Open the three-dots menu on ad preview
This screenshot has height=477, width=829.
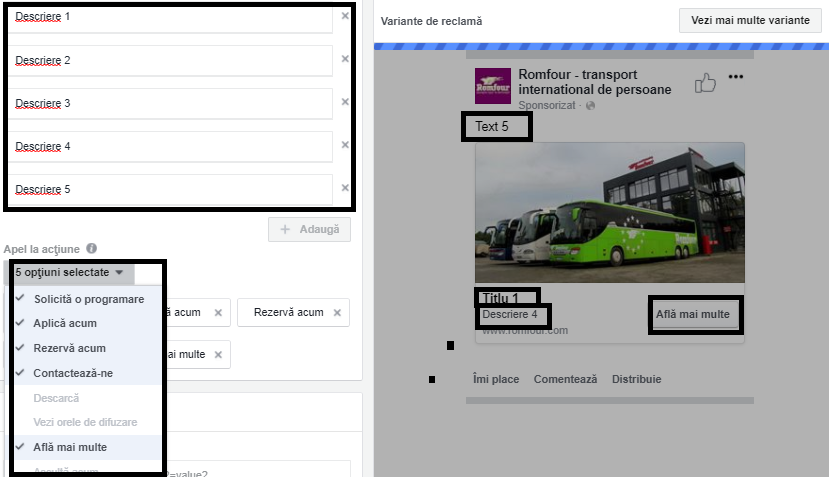coord(736,78)
